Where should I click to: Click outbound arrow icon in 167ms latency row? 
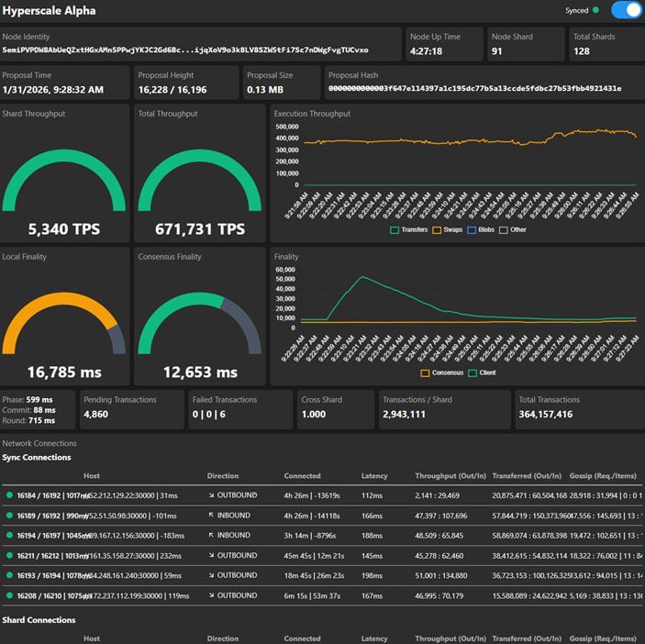click(211, 595)
